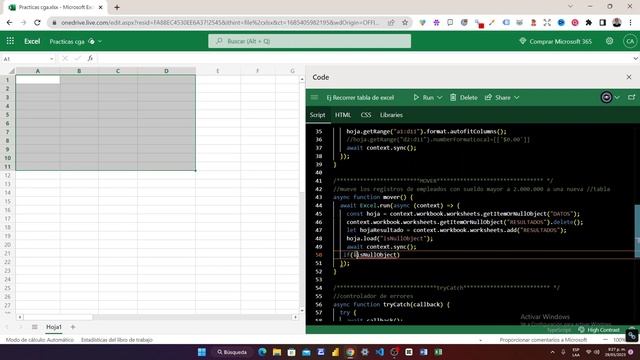This screenshot has width=640, height=360.
Task: Open the Windows Start menu
Action: pos(202,352)
